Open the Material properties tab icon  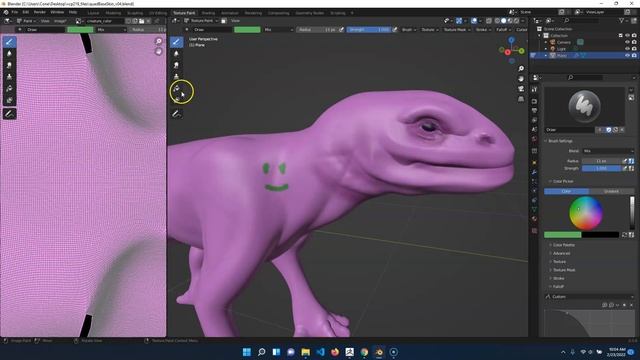pos(534,219)
